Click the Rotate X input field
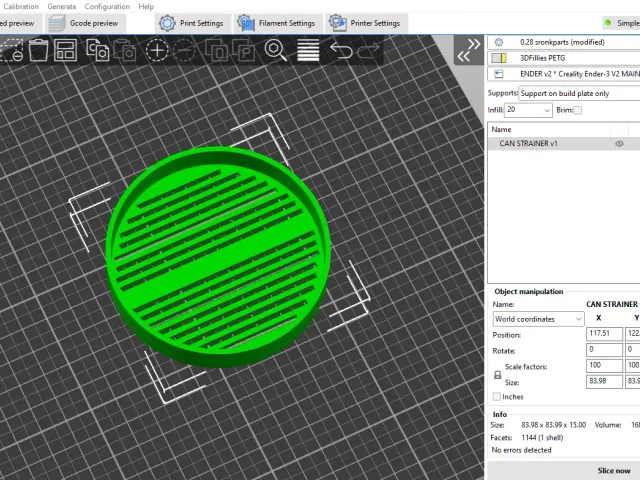Image resolution: width=640 pixels, height=480 pixels. pyautogui.click(x=604, y=349)
